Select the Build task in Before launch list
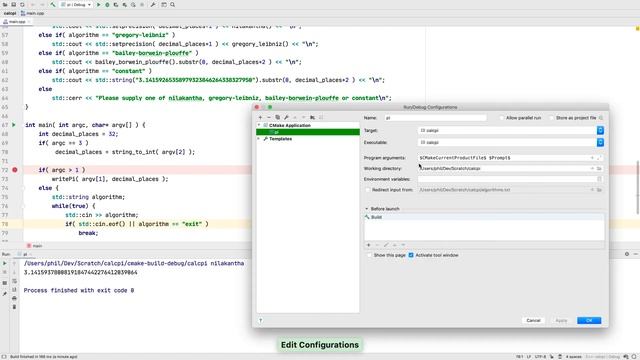Image resolution: width=640 pixels, height=360 pixels. coord(484,217)
